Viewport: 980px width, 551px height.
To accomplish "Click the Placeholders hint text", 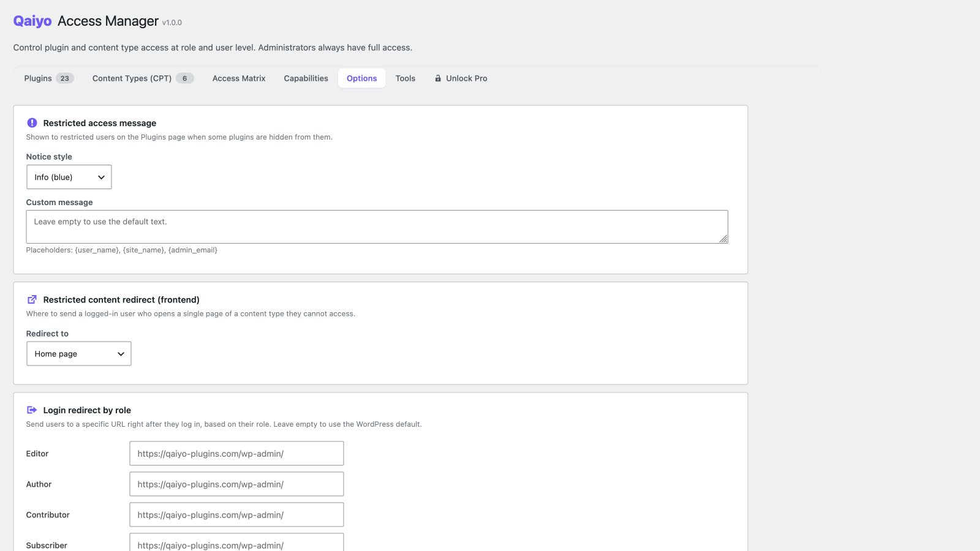I will point(122,250).
